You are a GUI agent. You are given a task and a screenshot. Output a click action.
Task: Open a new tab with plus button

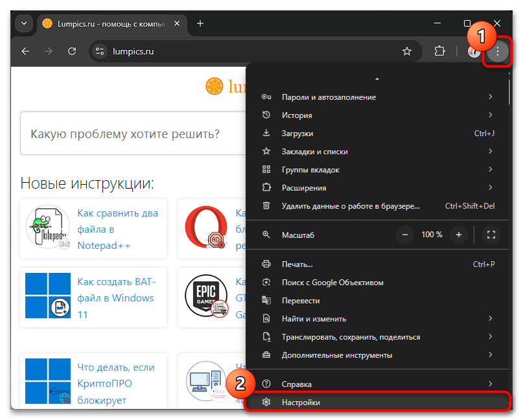click(x=200, y=24)
